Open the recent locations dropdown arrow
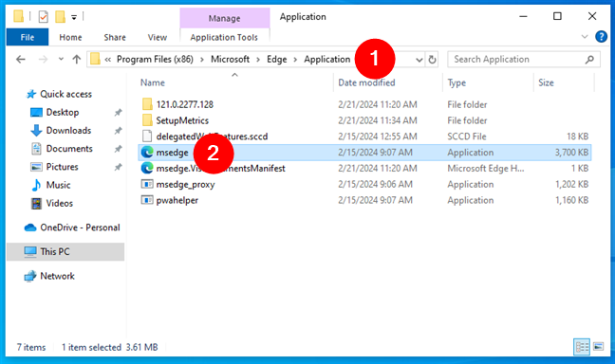Viewport: 615px width, 364px height. click(61, 59)
